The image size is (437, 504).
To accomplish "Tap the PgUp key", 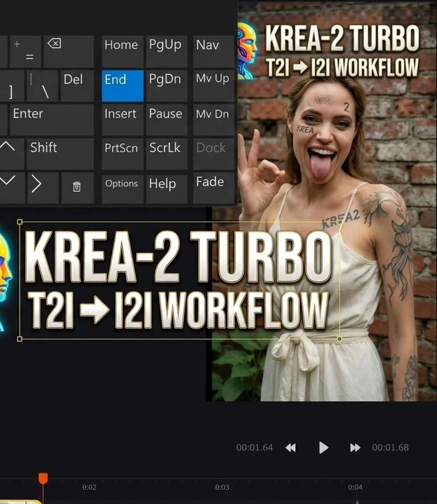I will (x=167, y=51).
